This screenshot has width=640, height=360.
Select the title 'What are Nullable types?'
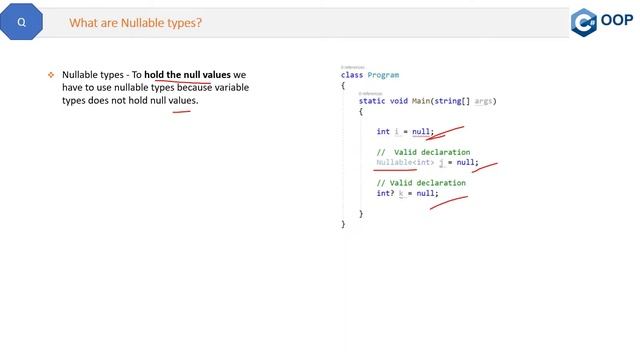(136, 23)
